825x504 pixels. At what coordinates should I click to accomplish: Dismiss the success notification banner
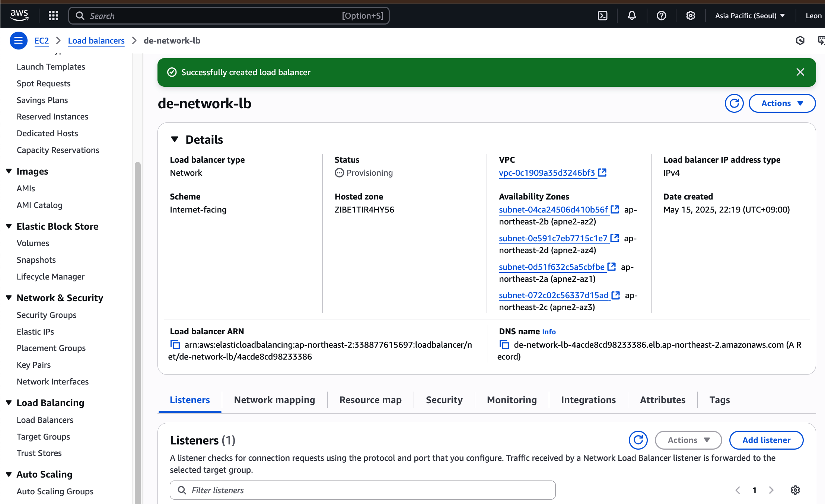(x=800, y=72)
